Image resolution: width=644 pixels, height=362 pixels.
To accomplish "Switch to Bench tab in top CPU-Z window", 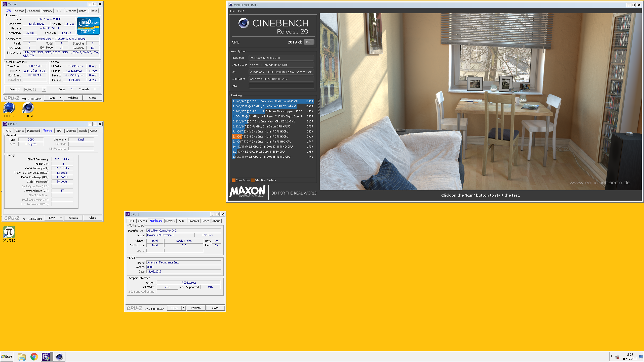I will 83,11.
